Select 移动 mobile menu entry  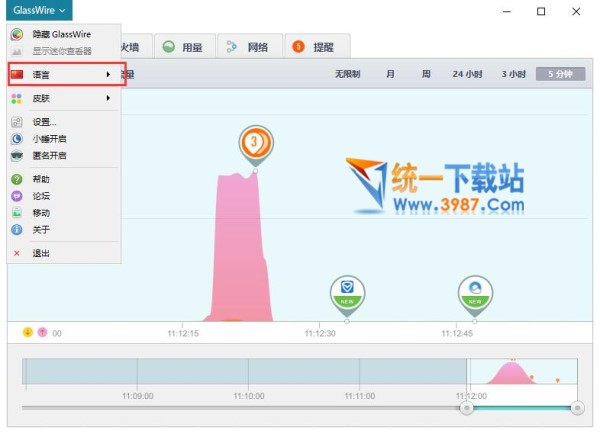click(x=64, y=213)
